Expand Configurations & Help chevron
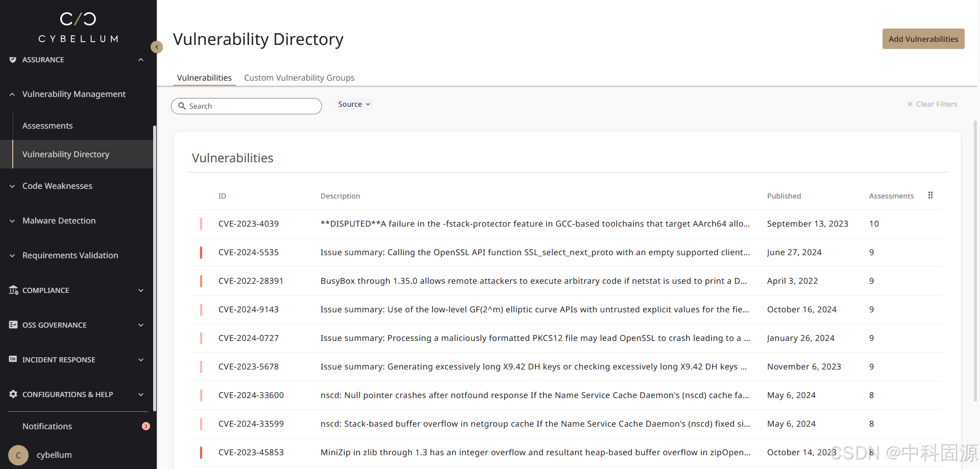The height and width of the screenshot is (469, 980). pos(141,394)
